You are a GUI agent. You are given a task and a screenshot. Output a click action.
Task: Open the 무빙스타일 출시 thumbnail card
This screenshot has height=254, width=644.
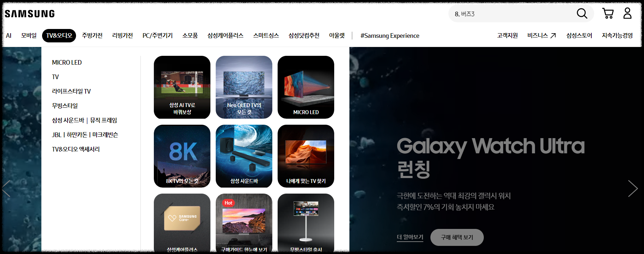coord(306,223)
